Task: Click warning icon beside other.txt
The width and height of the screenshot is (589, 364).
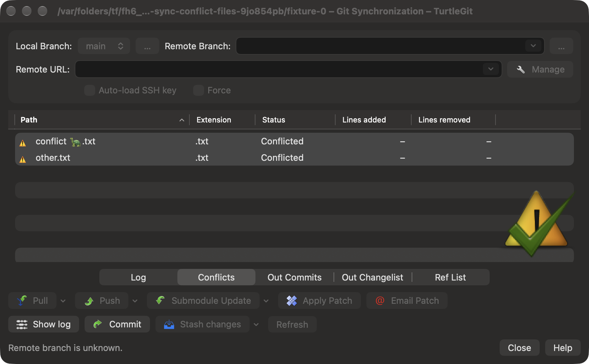Action: coord(23,159)
